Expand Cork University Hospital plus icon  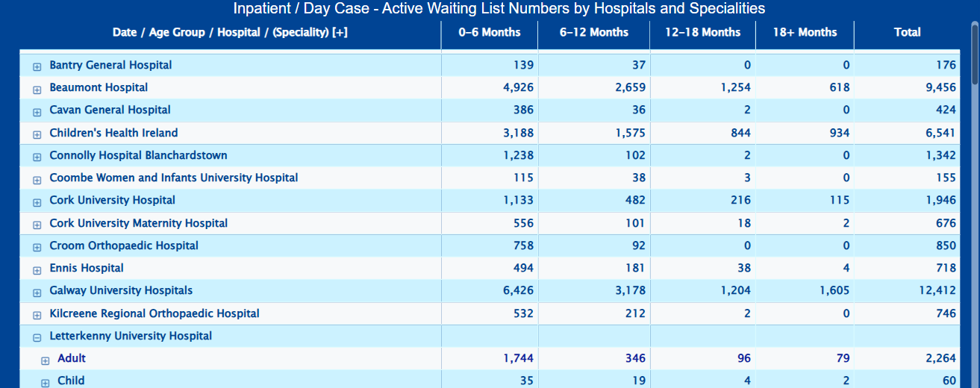[x=37, y=202]
